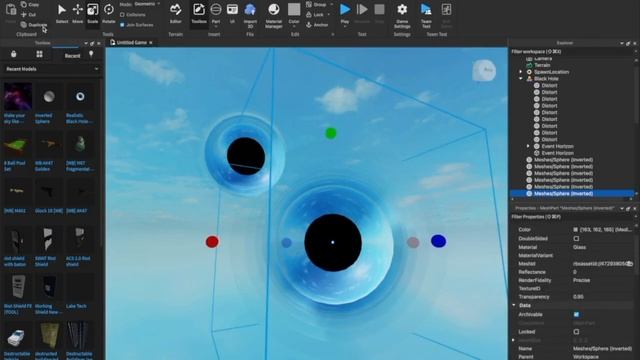This screenshot has height=360, width=640.
Task: Open the Toolbox inventory grid tab
Action: (x=39, y=54)
